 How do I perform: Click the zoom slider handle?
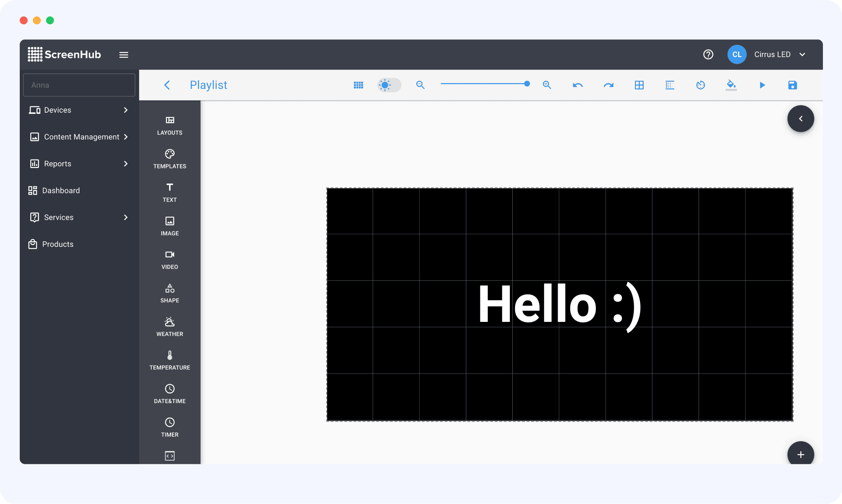click(x=527, y=84)
